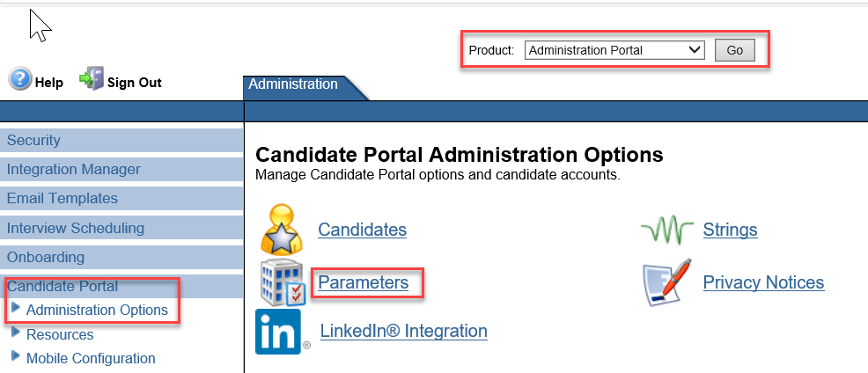Click the Strings green waveform icon
This screenshot has height=373, width=868.
click(667, 229)
